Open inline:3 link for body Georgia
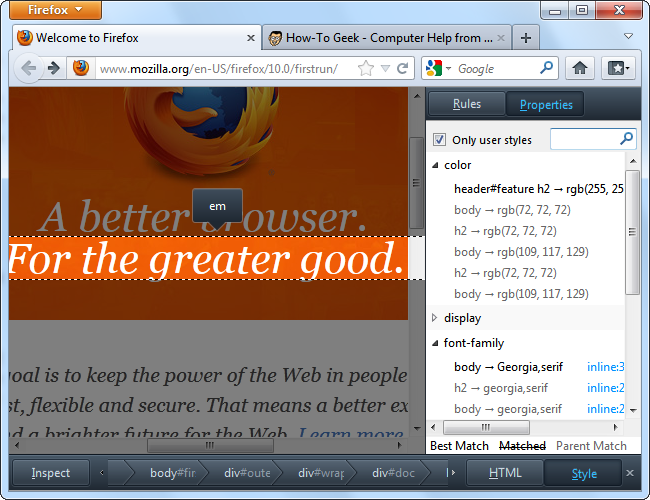This screenshot has height=500, width=650. tap(606, 367)
